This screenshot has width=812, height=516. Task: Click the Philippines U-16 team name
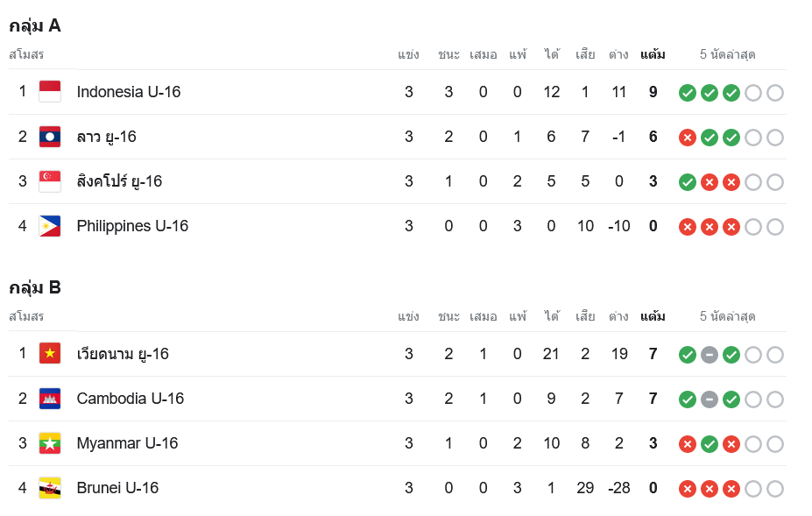tap(132, 226)
